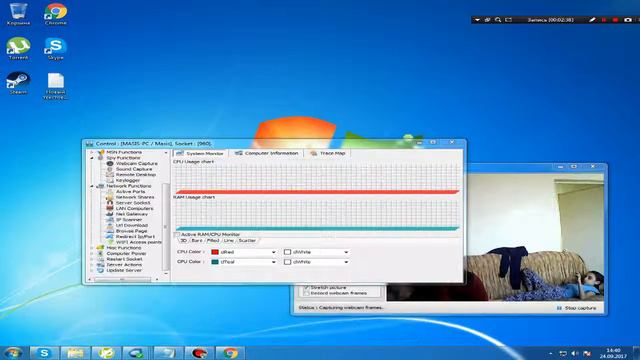
Task: Select the Bars chart style tab
Action: tap(197, 240)
